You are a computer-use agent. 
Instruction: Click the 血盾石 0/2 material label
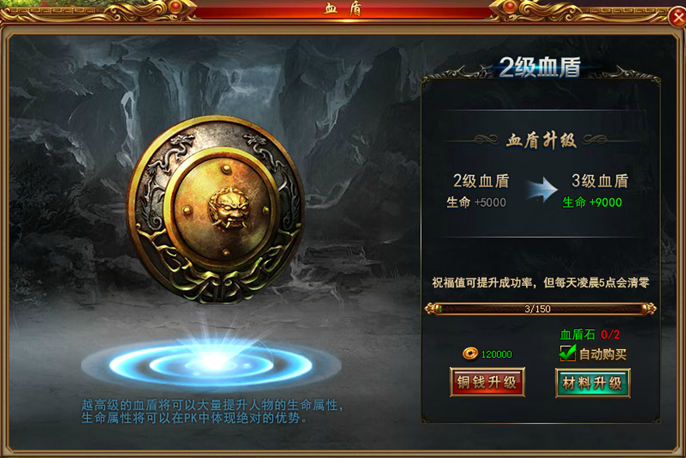pos(590,335)
